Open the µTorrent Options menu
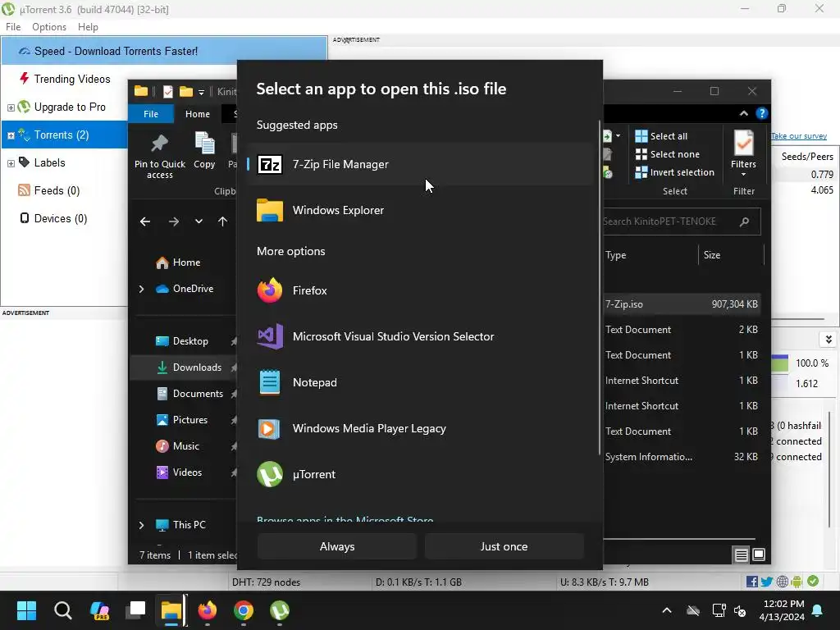The height and width of the screenshot is (630, 840). coord(48,27)
